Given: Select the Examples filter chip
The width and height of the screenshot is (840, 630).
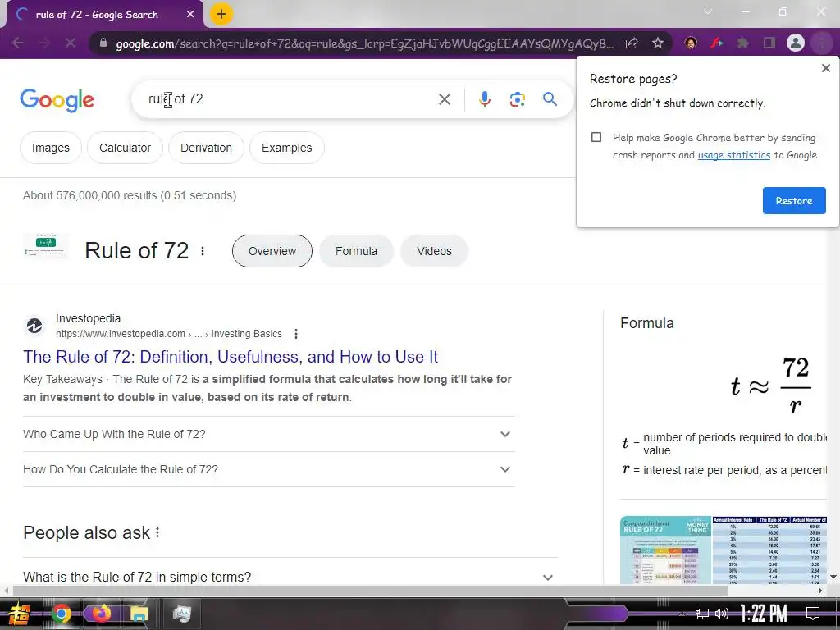Looking at the screenshot, I should pos(286,148).
